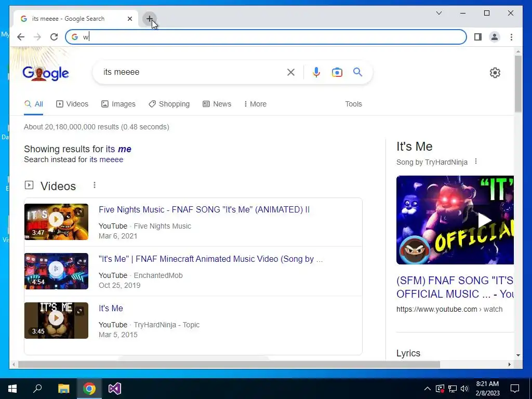Click the scroll down arrow
This screenshot has height=399, width=532.
[518, 355]
